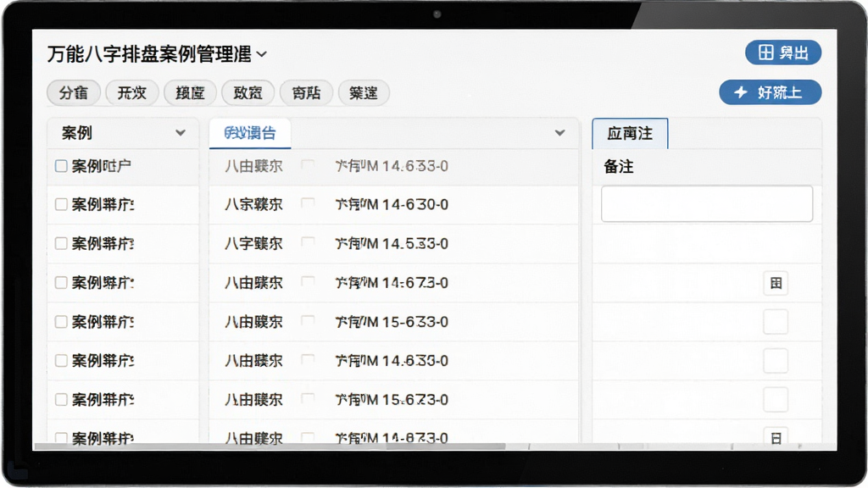Click the horizontal scrollbar at the bottom
Image resolution: width=868 pixels, height=488 pixels.
(270, 446)
